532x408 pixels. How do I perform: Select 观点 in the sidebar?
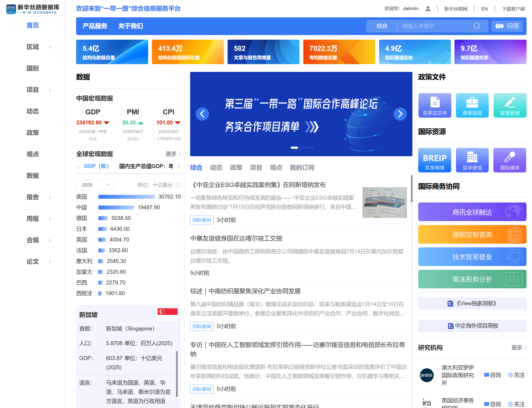[33, 154]
